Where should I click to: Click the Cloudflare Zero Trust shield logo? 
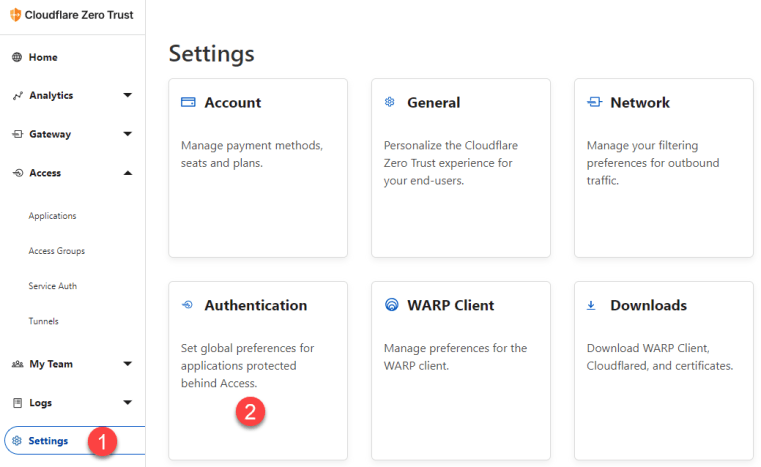point(16,15)
